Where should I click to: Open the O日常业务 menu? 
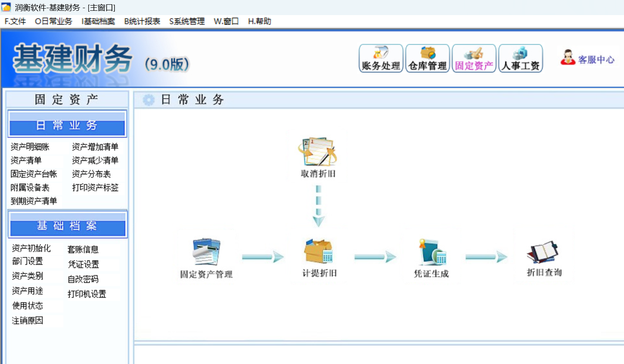pyautogui.click(x=53, y=22)
